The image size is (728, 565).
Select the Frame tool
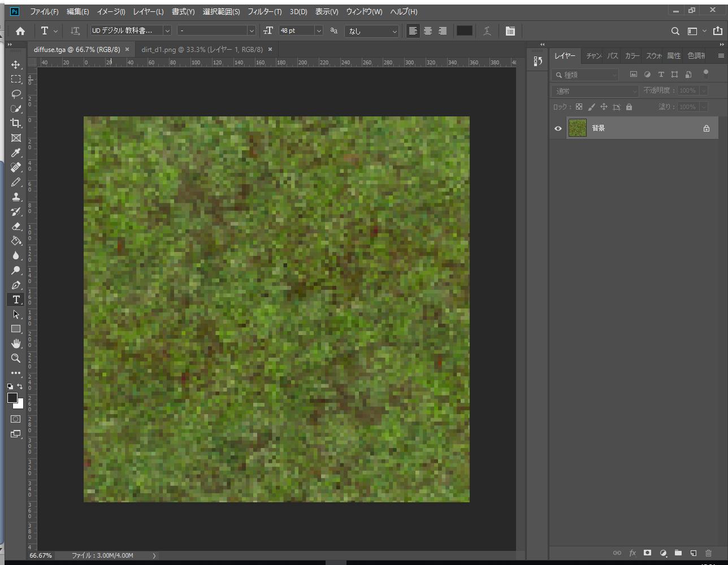(x=16, y=138)
